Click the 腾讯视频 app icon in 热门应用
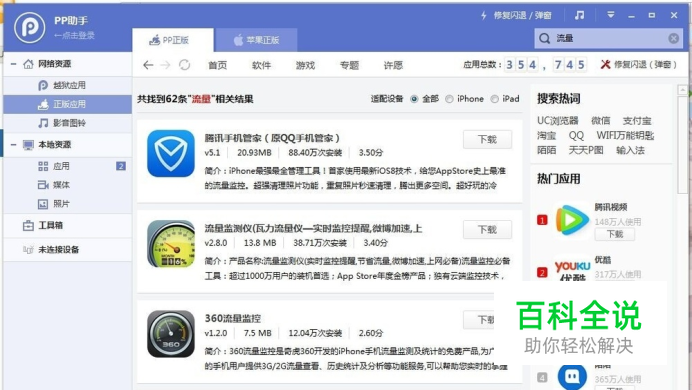692x390 pixels. coord(572,219)
